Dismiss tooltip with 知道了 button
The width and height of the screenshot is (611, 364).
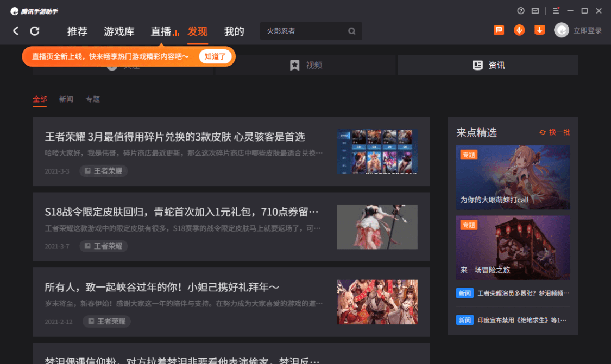tap(215, 56)
